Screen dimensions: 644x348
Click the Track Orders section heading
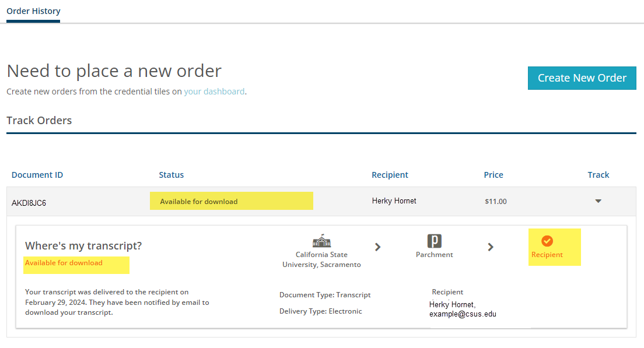coord(38,120)
